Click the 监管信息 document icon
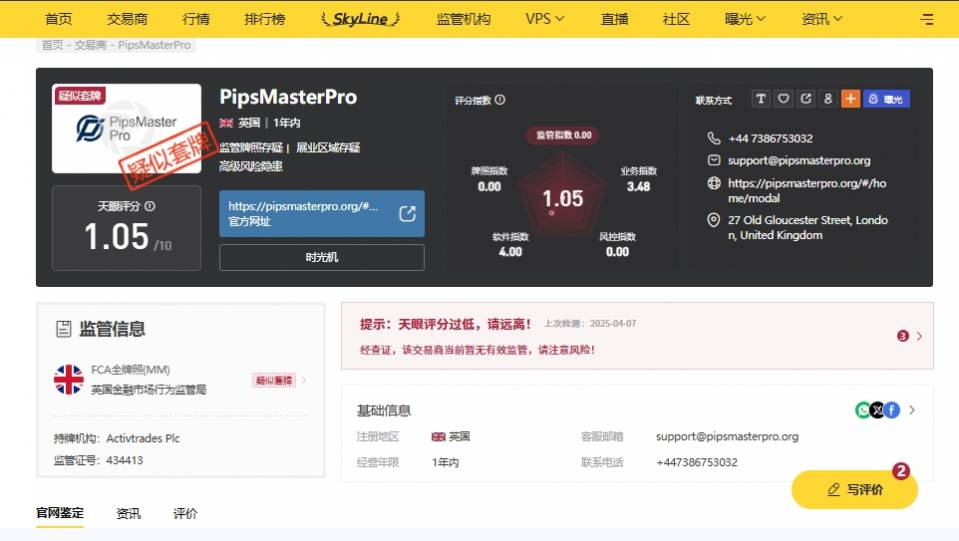This screenshot has width=959, height=541. [x=64, y=329]
